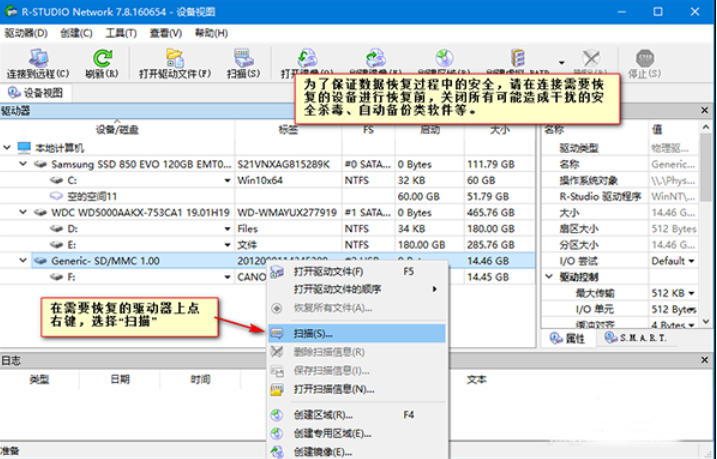This screenshot has height=459, width=717.
Task: Select the Generic- SD/MMC 1.00 drive icon
Action: 40,260
